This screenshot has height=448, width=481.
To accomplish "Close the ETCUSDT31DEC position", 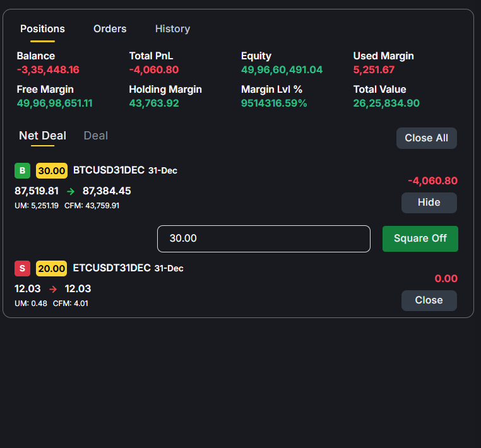I will tap(429, 300).
